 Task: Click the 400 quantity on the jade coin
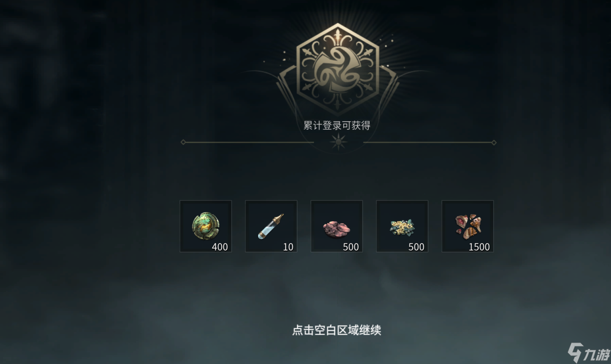(x=220, y=247)
